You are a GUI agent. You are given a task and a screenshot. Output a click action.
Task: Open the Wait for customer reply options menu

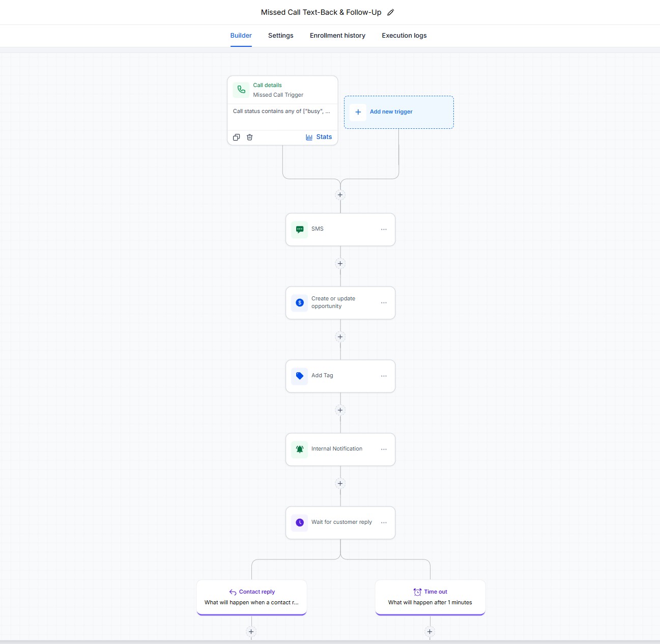point(384,523)
